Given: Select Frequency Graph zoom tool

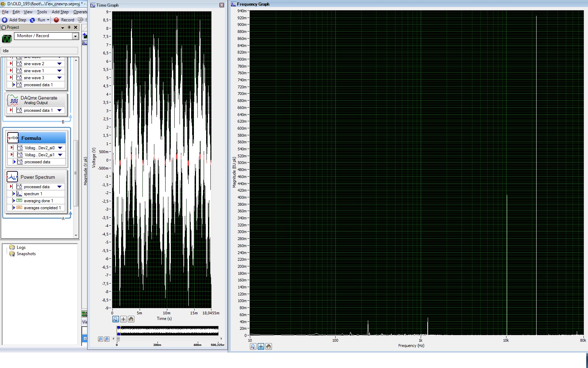Looking at the screenshot, I should click(x=253, y=346).
